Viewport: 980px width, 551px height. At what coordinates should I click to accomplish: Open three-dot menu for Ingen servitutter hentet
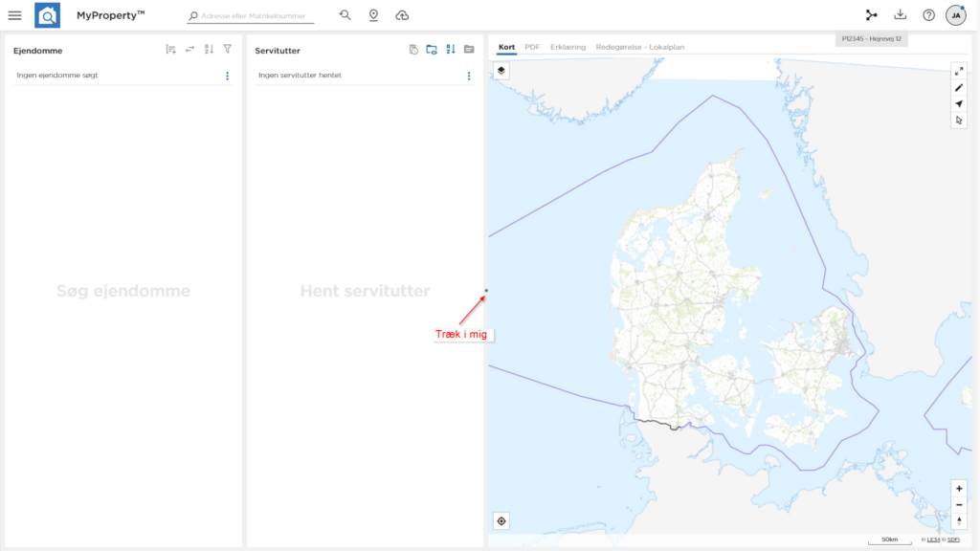[x=468, y=76]
